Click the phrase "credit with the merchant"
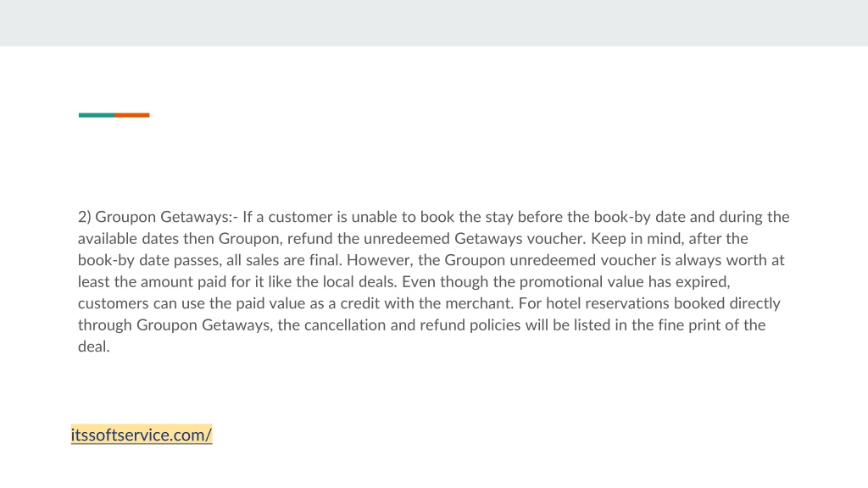The image size is (868, 488). pos(427,303)
